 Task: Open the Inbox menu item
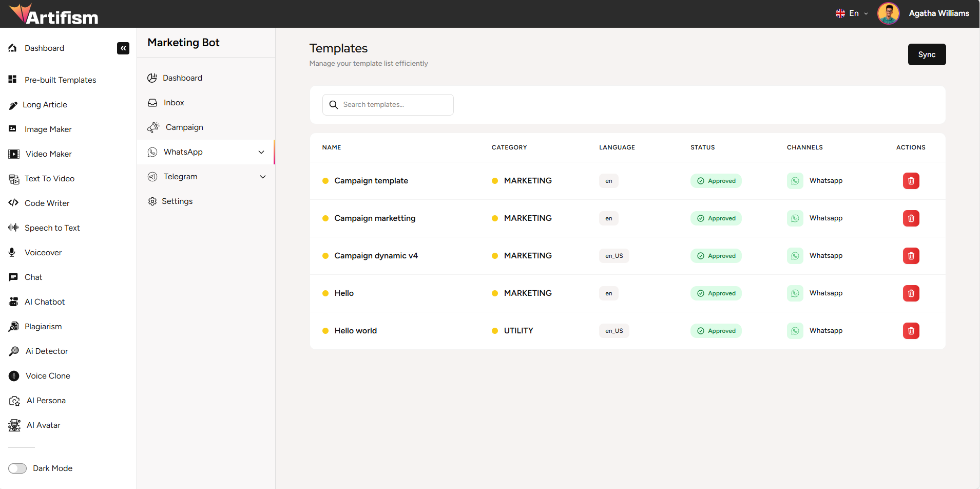pos(173,102)
